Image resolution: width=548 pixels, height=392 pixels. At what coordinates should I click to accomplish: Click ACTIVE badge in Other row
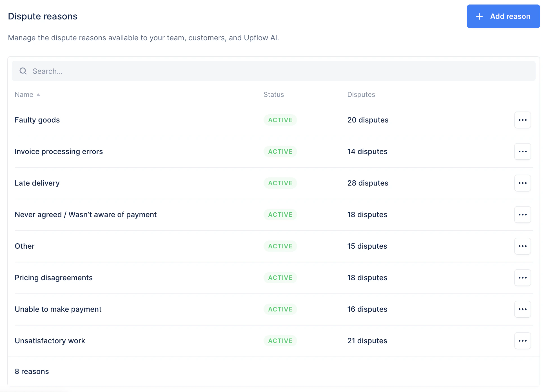pos(280,246)
